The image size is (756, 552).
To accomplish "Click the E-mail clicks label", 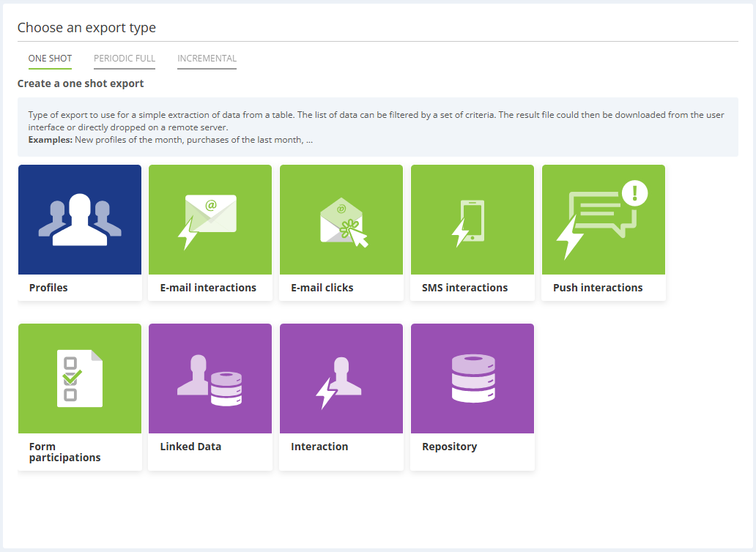I will [x=322, y=288].
